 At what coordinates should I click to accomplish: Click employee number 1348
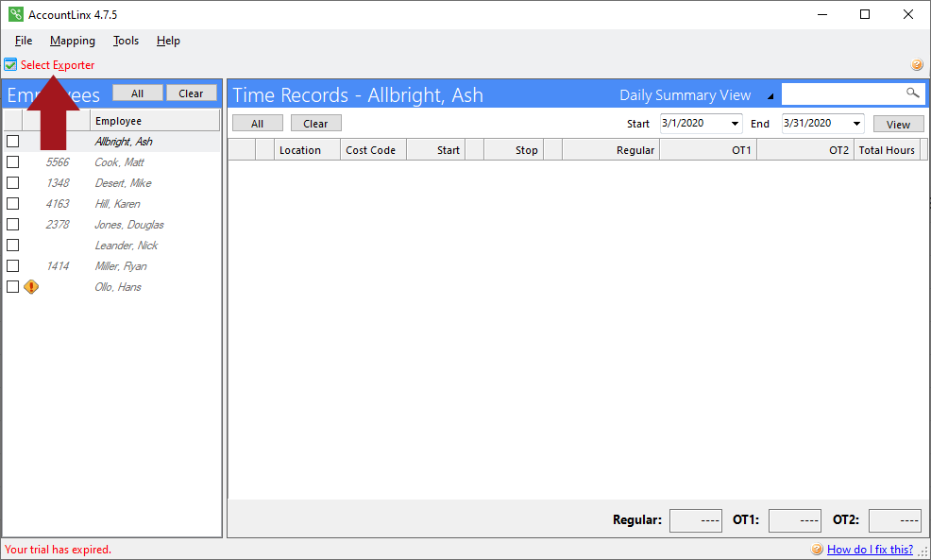58,183
